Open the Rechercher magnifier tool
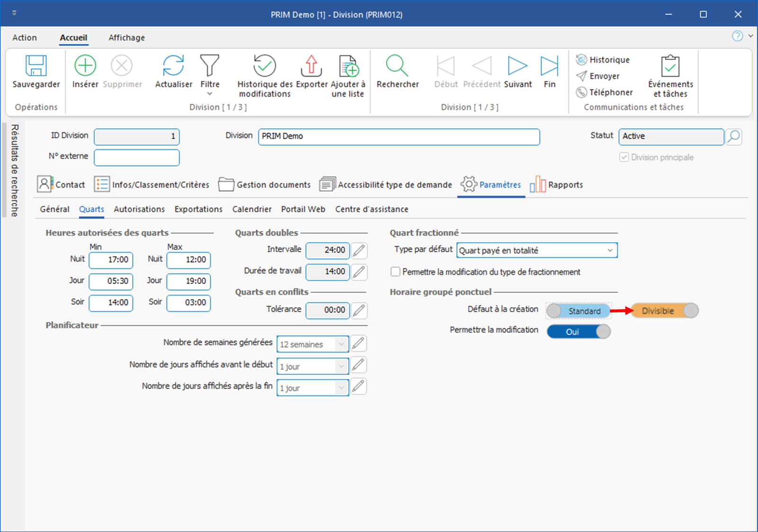 397,66
